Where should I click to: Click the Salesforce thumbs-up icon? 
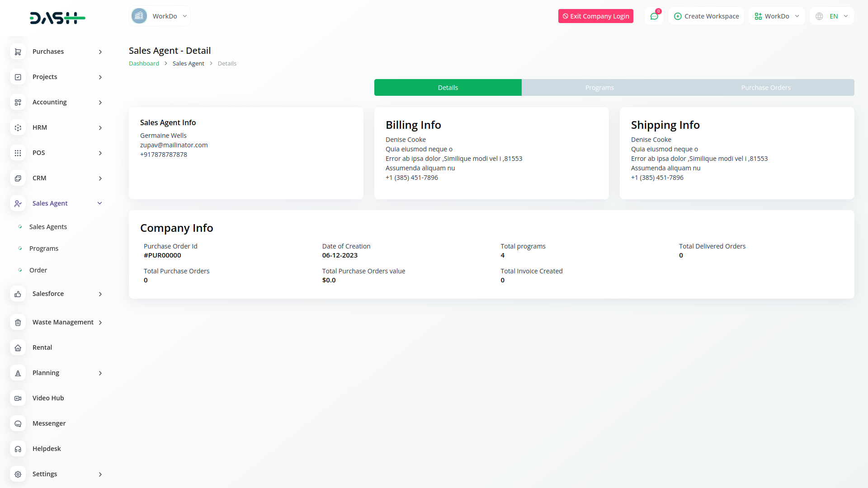(18, 294)
